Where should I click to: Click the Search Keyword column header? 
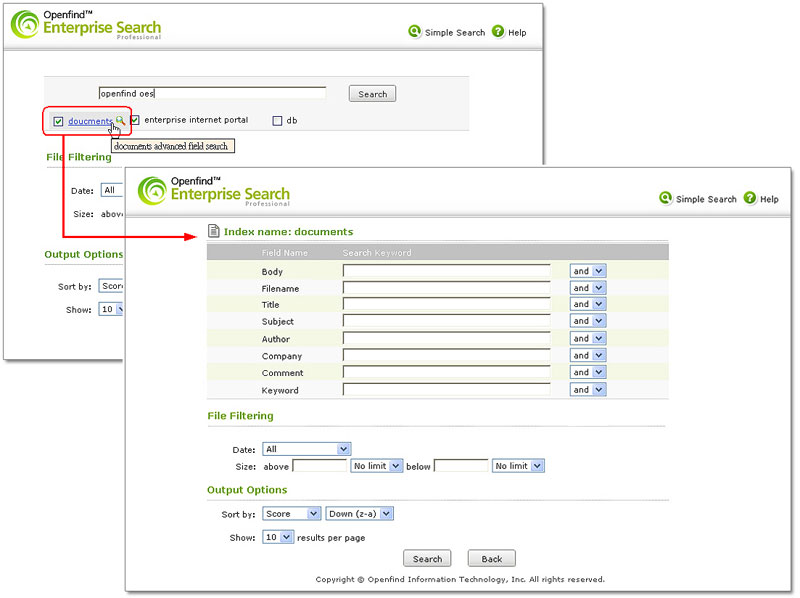377,253
